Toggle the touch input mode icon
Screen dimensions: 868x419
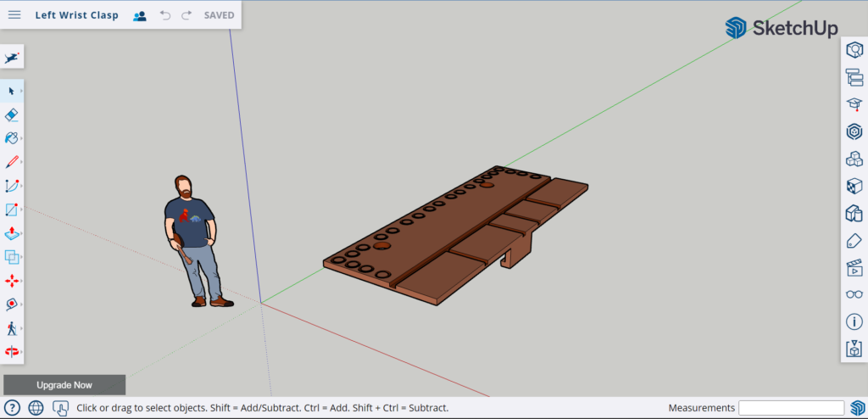[x=60, y=409]
